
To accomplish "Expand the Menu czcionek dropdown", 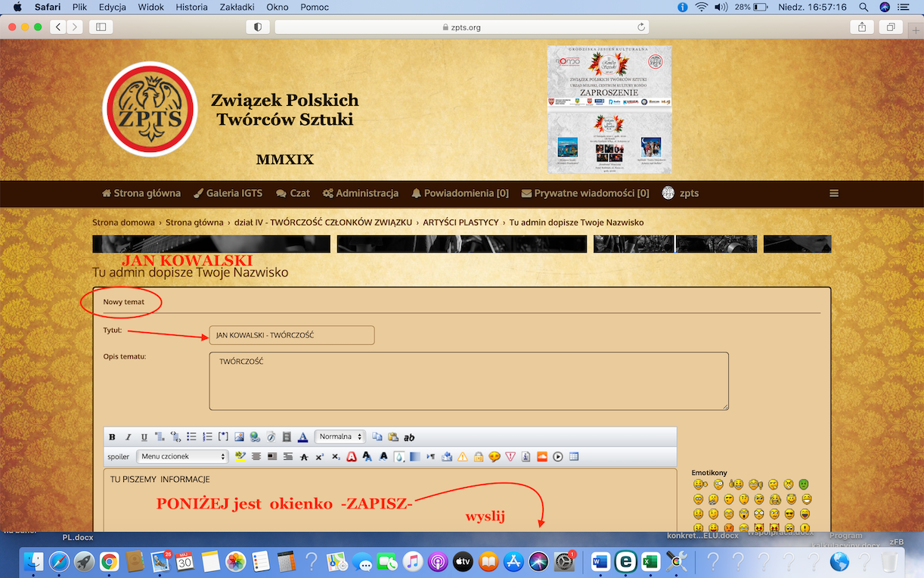I will pos(182,457).
